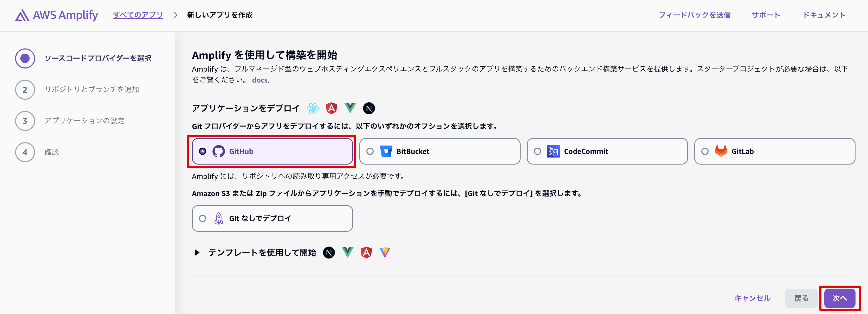Click the Next.js icon beside deploy heading

pos(369,108)
